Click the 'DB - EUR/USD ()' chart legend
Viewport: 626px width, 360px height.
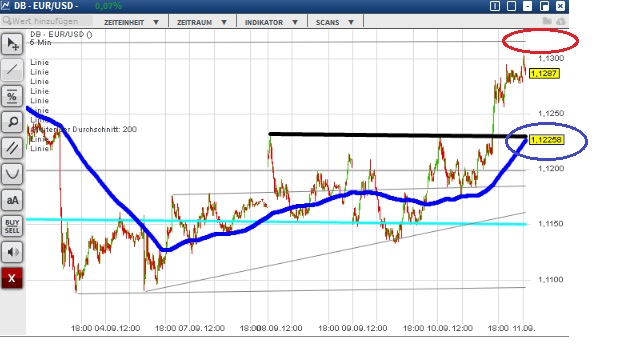(61, 34)
